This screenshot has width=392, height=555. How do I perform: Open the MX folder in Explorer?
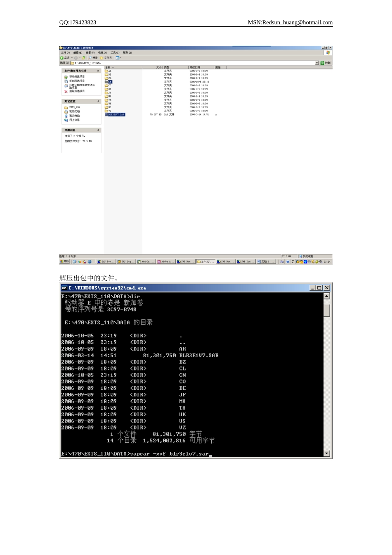(108, 96)
